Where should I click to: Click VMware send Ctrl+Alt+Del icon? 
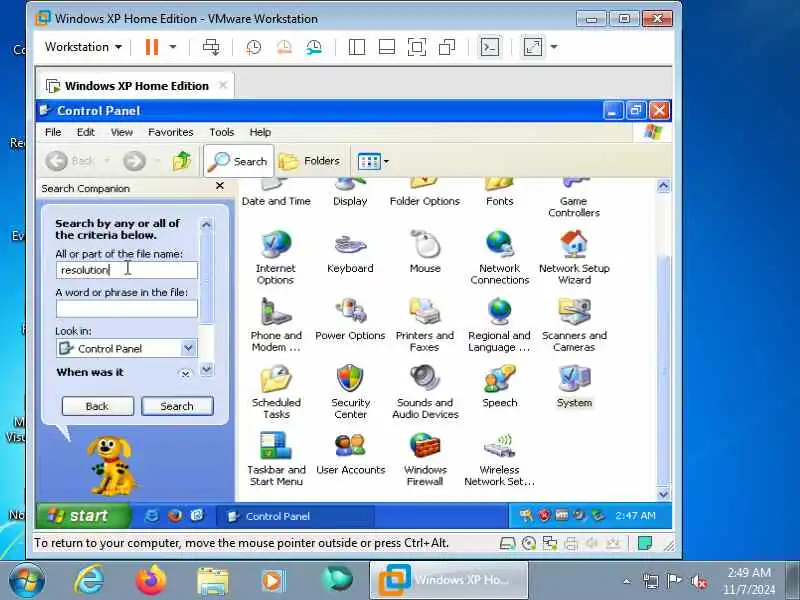pyautogui.click(x=211, y=47)
